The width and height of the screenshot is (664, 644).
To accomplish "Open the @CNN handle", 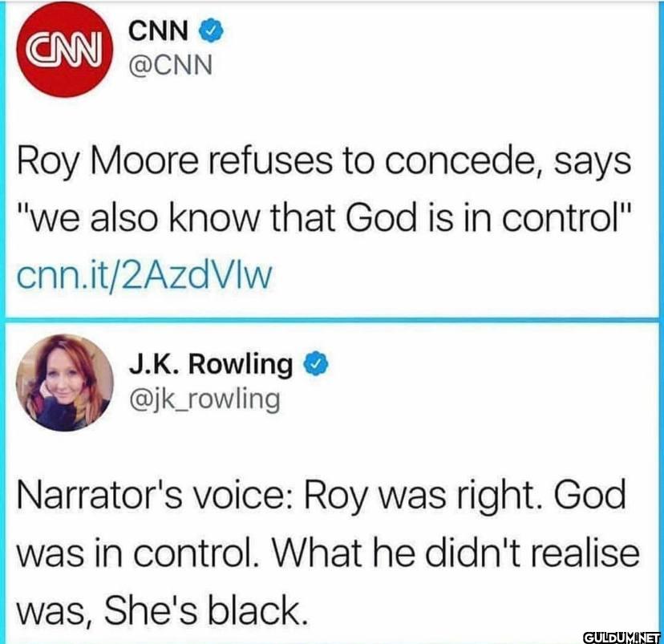I will coord(170,66).
